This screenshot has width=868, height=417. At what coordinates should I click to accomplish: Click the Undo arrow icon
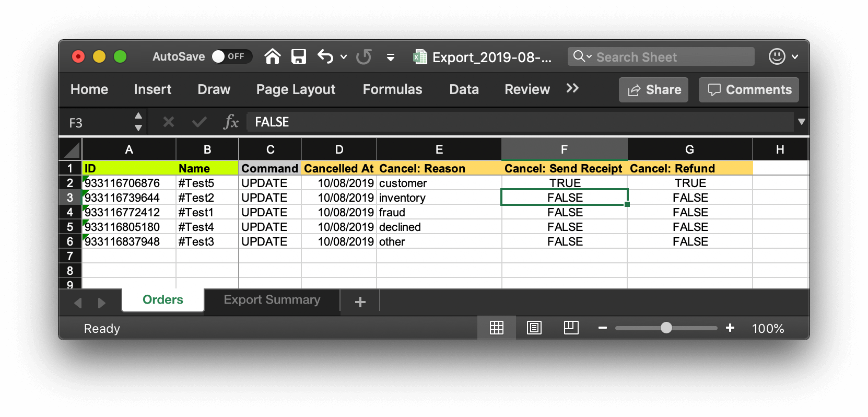(x=325, y=56)
